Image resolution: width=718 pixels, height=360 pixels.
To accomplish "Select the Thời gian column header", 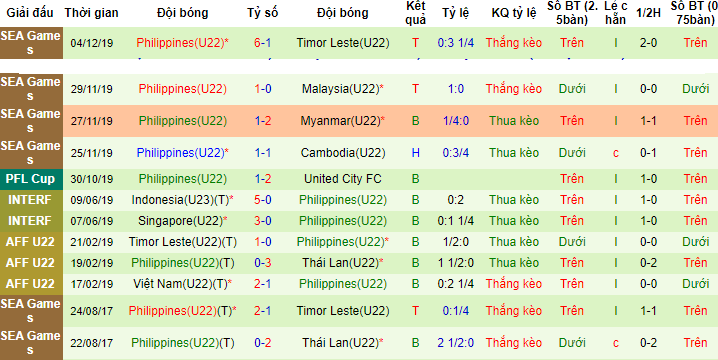I will [x=92, y=13].
